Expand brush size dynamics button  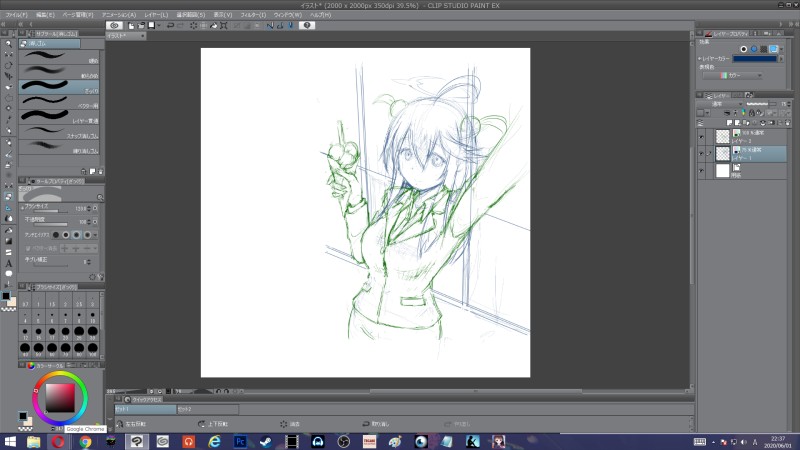95,209
